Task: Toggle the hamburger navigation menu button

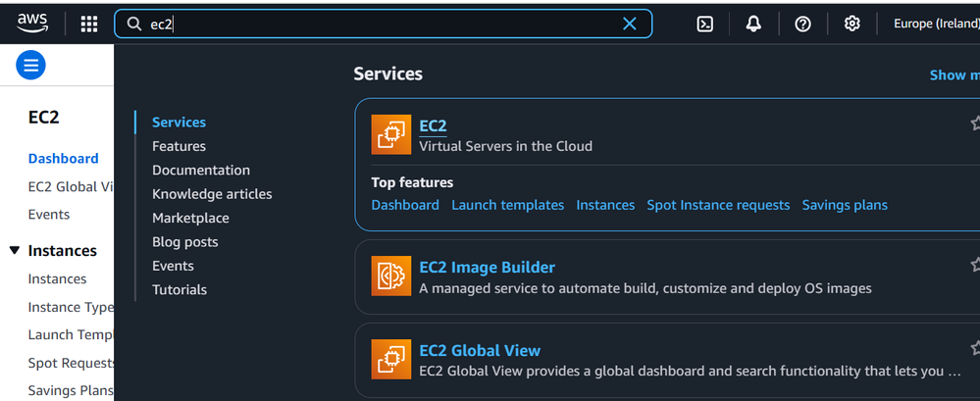Action: tap(30, 65)
